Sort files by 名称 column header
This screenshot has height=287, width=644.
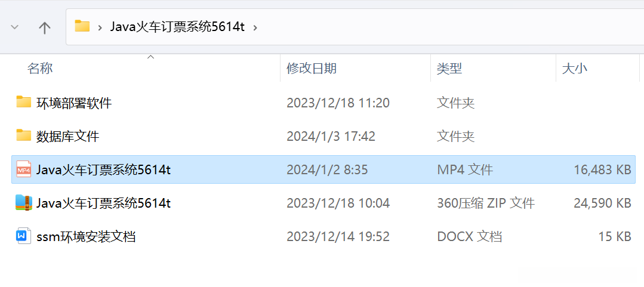(40, 68)
